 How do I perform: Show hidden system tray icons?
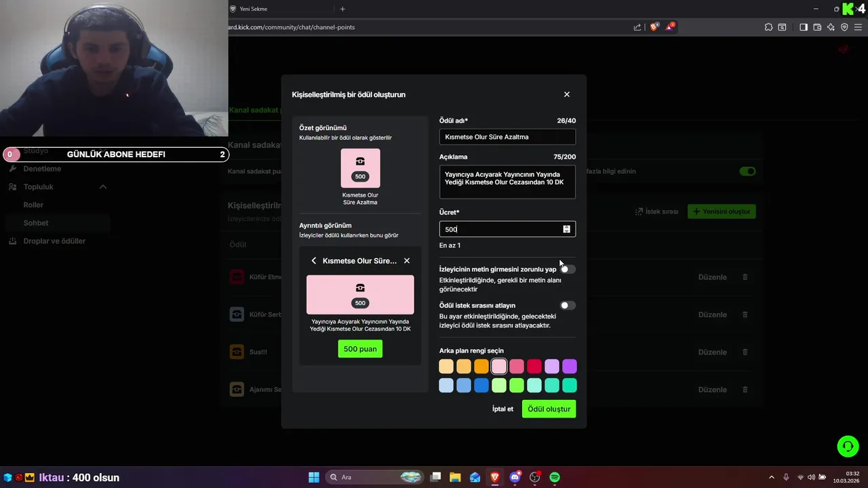click(771, 477)
